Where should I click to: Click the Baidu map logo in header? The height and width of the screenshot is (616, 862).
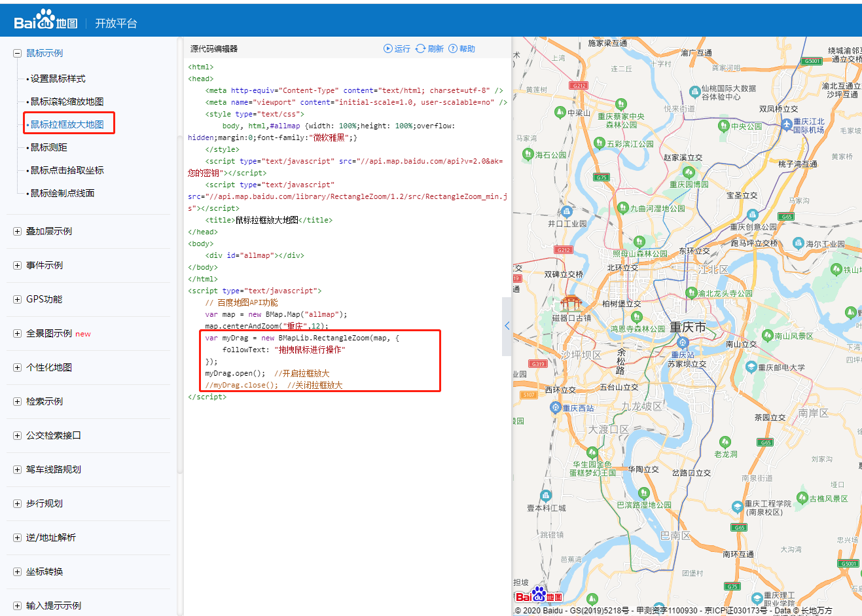(45, 20)
